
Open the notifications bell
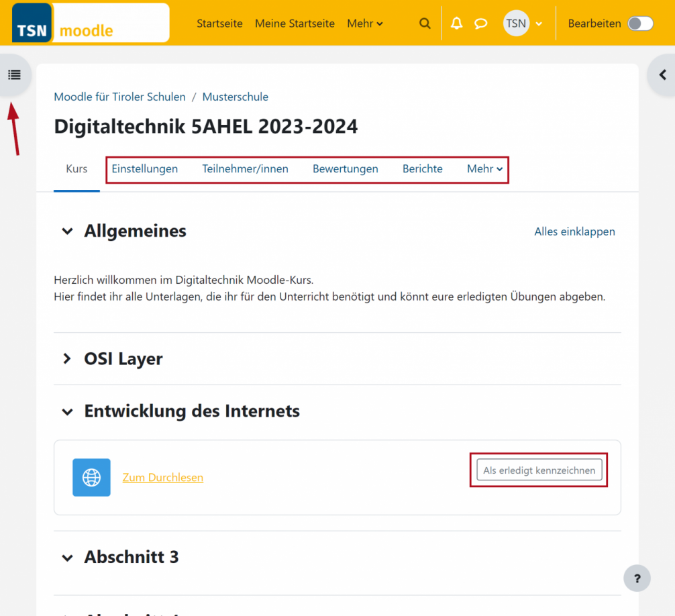456,23
